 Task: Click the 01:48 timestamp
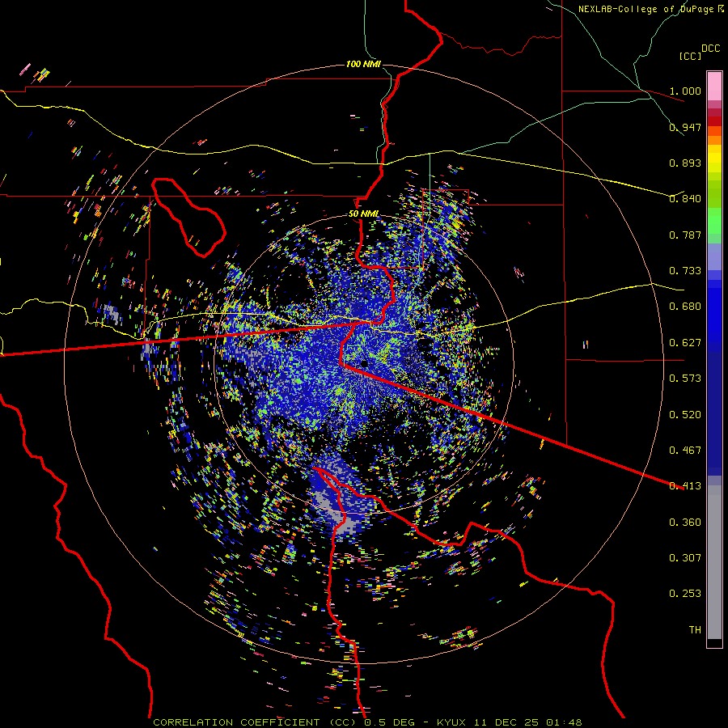click(564, 722)
